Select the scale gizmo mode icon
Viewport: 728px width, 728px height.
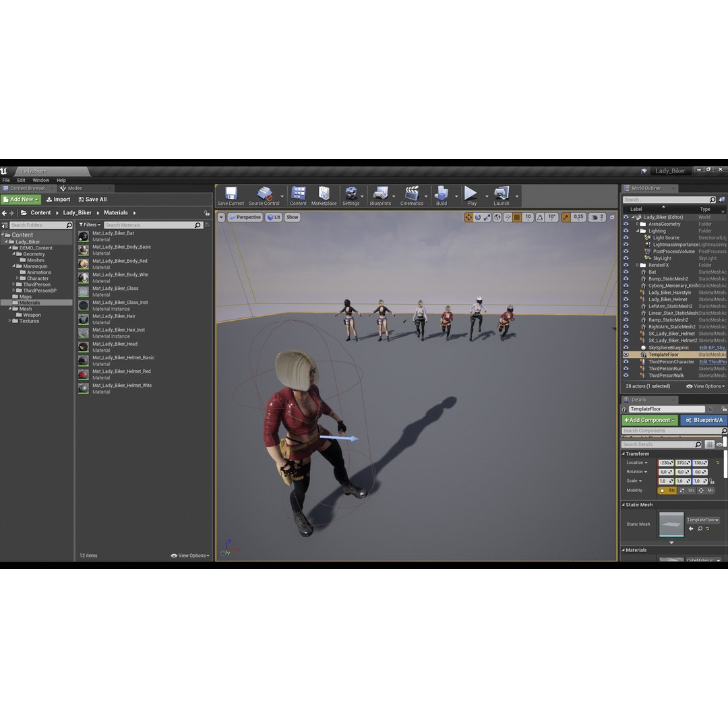coord(487,217)
